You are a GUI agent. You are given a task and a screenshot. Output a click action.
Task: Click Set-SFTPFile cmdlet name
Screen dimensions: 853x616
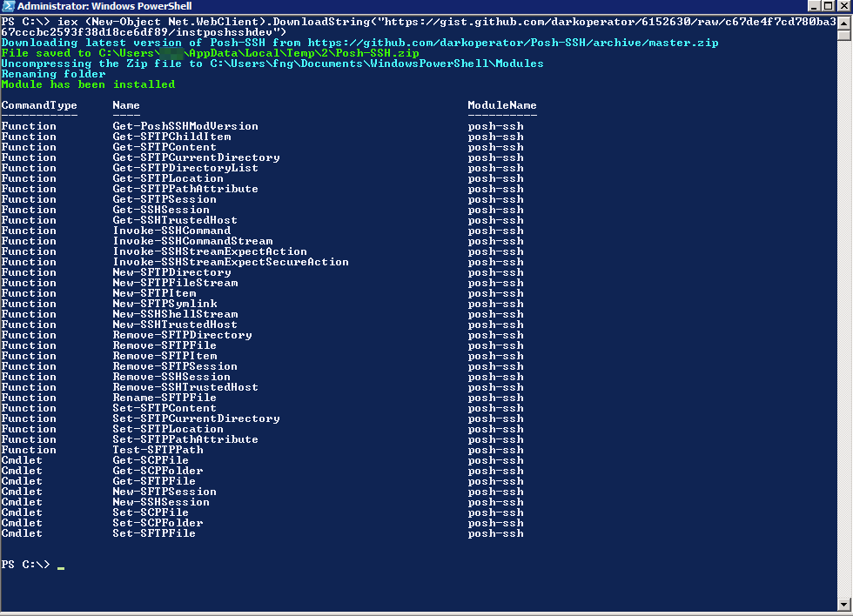(154, 533)
